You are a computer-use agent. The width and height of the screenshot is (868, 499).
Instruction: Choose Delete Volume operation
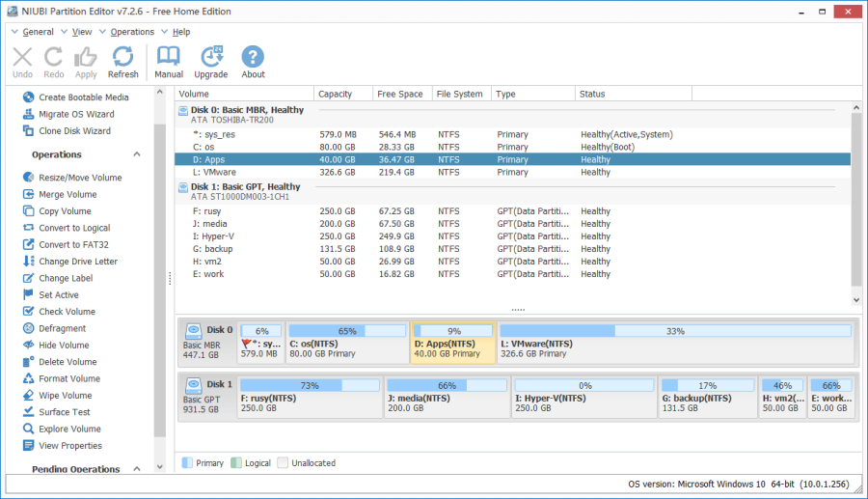click(x=60, y=362)
